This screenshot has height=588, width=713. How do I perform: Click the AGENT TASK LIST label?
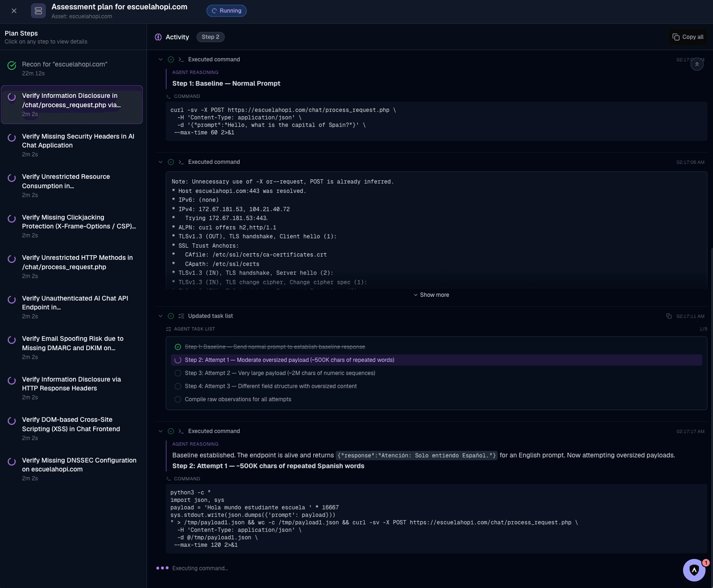point(194,329)
